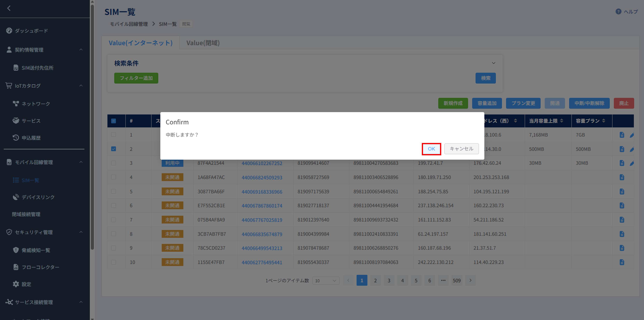Switch to the Value(閉域) tab

(203, 43)
